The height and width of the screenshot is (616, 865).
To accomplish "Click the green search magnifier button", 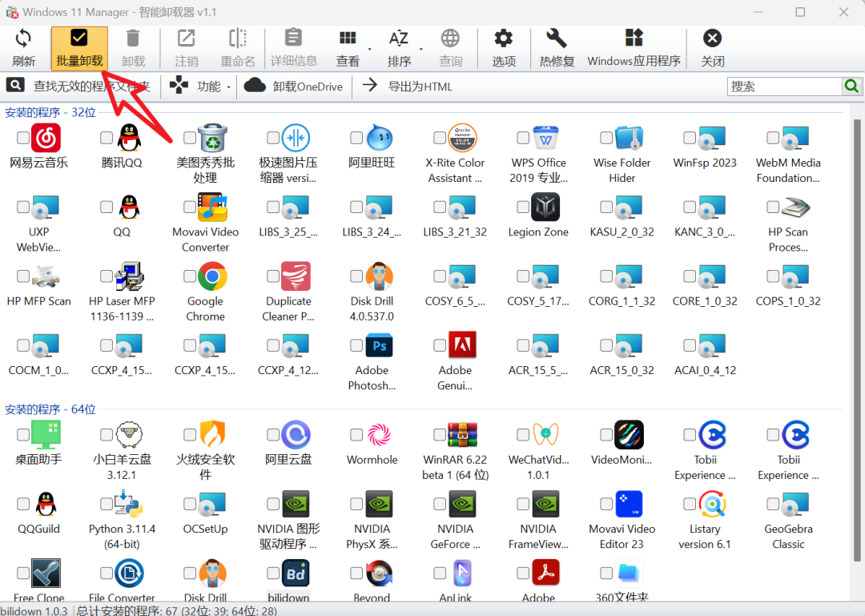I will 851,86.
